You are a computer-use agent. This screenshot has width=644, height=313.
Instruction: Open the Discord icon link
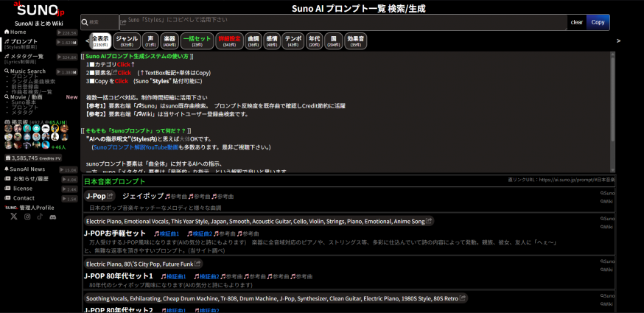(x=54, y=217)
